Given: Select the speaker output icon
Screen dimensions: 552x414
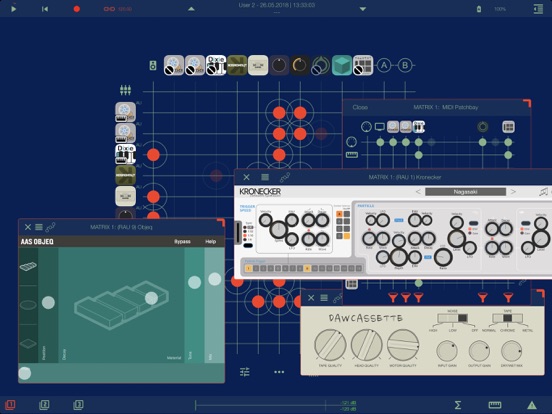Looking at the screenshot, I should 153,65.
